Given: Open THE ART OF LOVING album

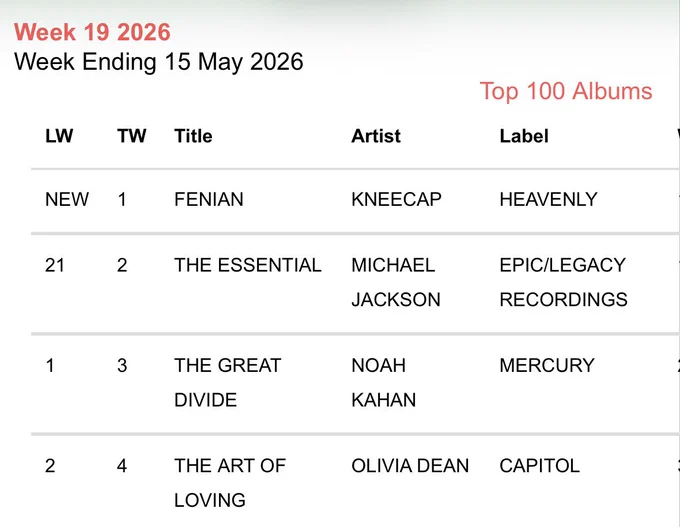Looking at the screenshot, I should 230,483.
